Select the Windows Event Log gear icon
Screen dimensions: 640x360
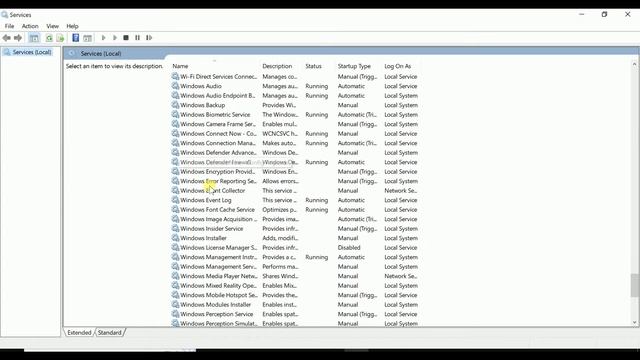pos(176,200)
